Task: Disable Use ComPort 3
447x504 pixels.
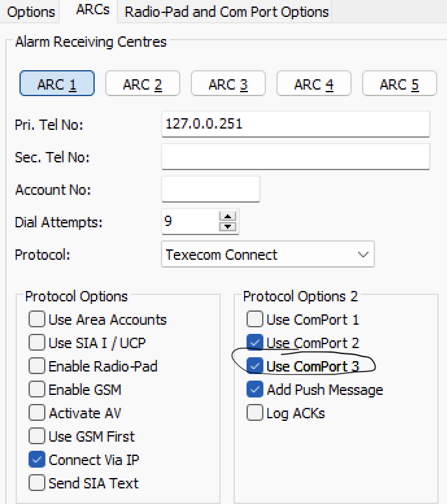Action: coord(255,366)
